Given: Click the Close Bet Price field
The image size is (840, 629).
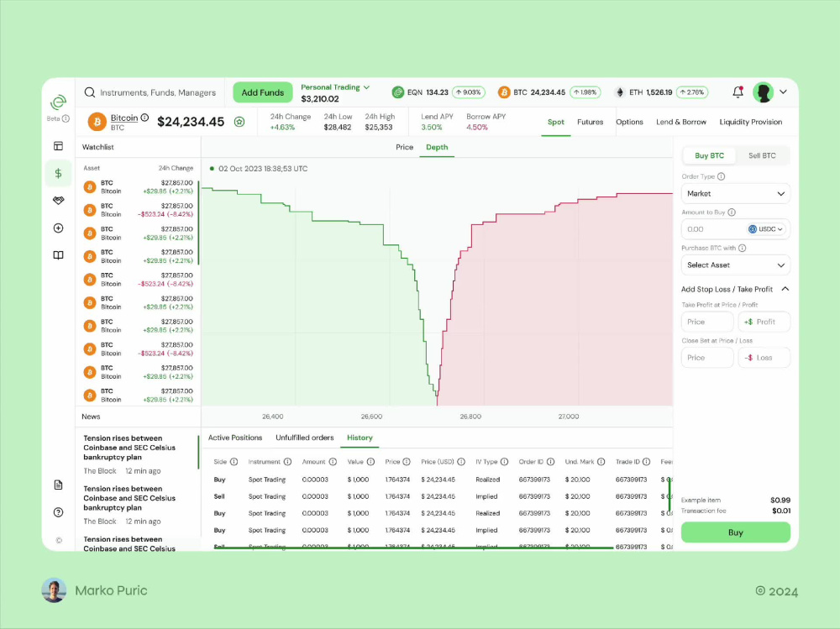Looking at the screenshot, I should (707, 358).
